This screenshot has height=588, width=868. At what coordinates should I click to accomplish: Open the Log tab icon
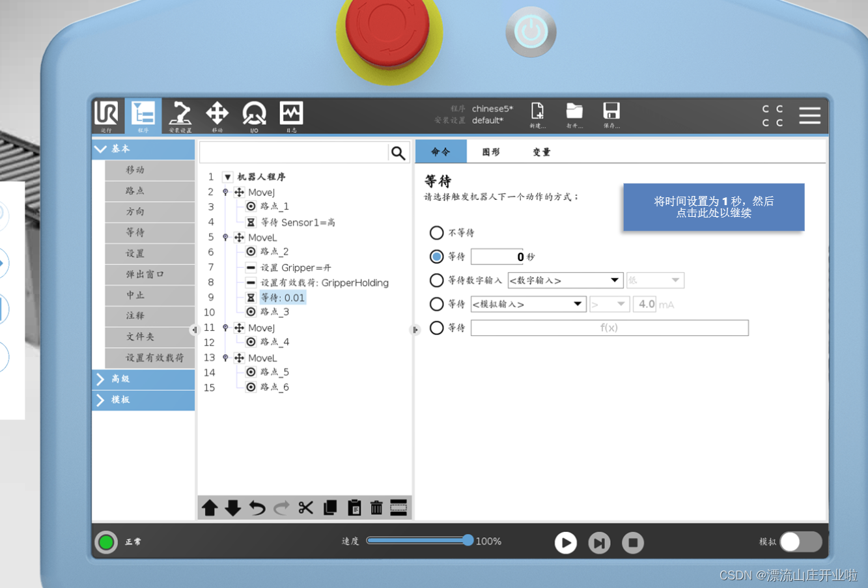click(291, 116)
